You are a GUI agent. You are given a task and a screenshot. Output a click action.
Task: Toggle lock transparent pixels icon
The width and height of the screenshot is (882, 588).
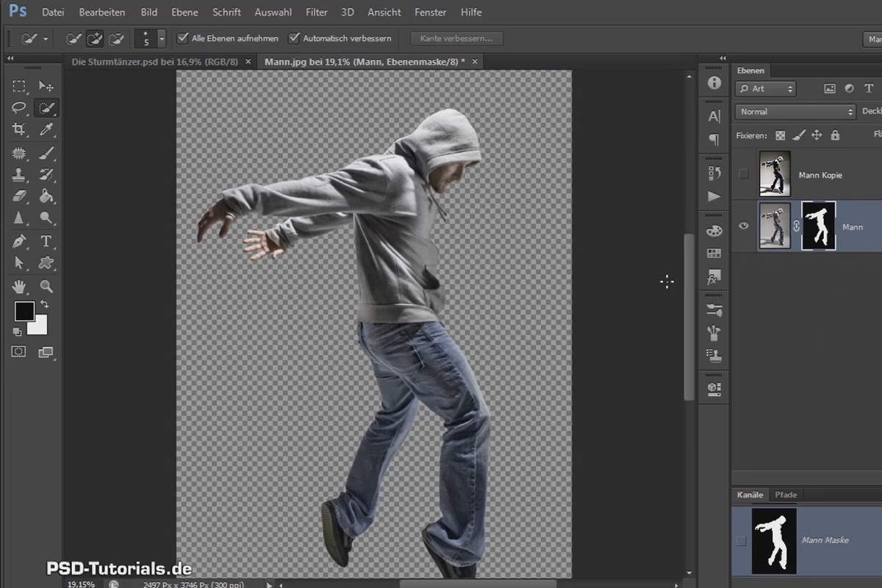click(x=781, y=135)
